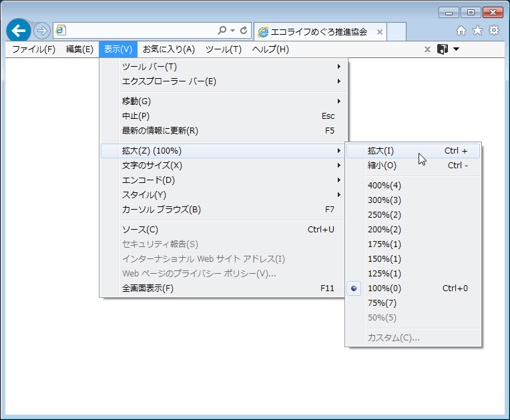Refresh the page with address bar reload icon
Image resolution: width=510 pixels, height=420 pixels.
point(244,31)
